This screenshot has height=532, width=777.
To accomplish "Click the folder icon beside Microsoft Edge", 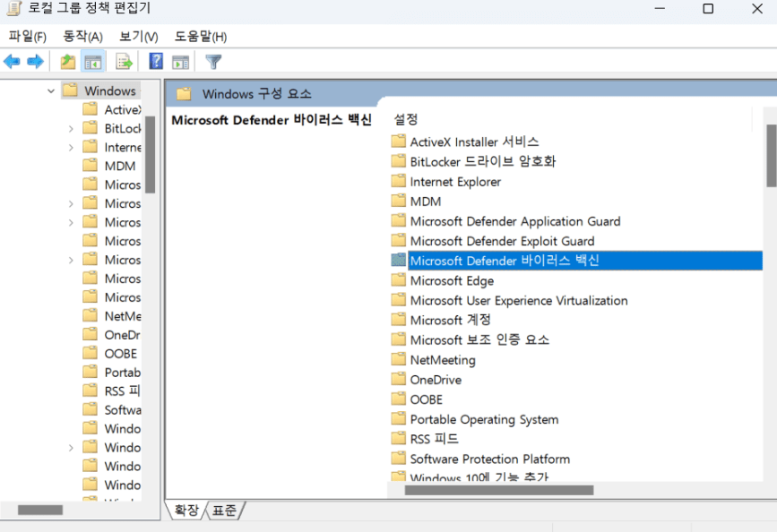I will pyautogui.click(x=399, y=280).
